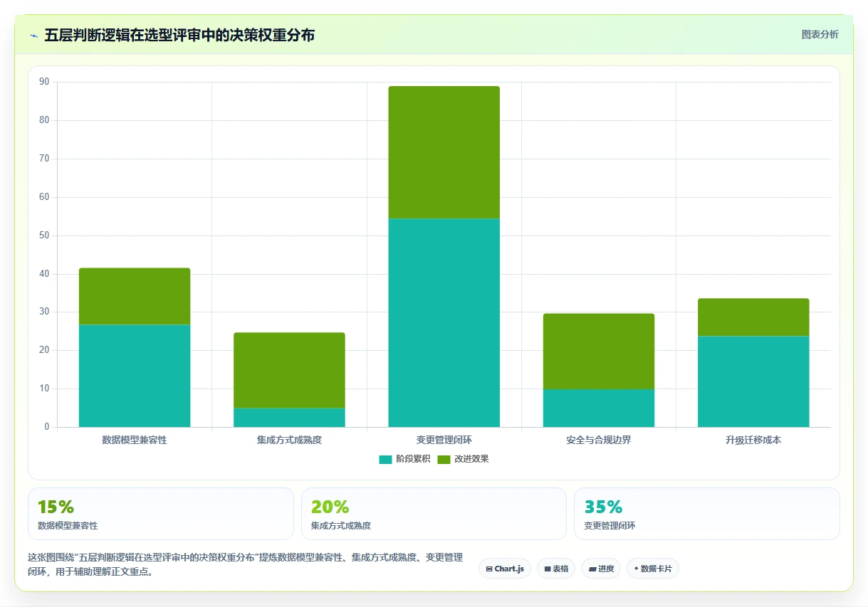Click the green bar segment for 安全与合规边界
868x607 pixels.
599,352
